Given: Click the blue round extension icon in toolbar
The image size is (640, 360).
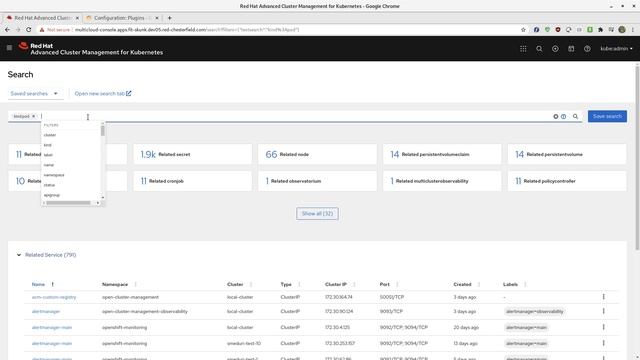Looking at the screenshot, I should pos(536,29).
